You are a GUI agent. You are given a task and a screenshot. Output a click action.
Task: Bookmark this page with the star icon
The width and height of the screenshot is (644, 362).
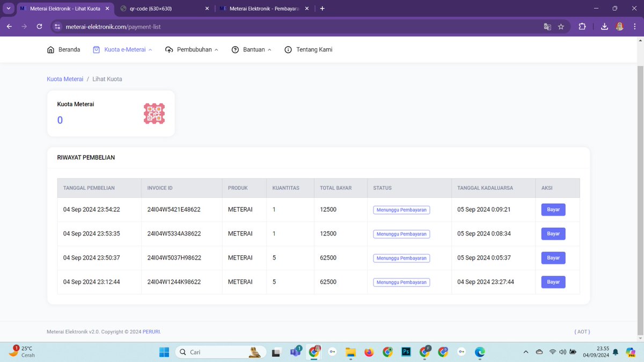click(x=561, y=26)
